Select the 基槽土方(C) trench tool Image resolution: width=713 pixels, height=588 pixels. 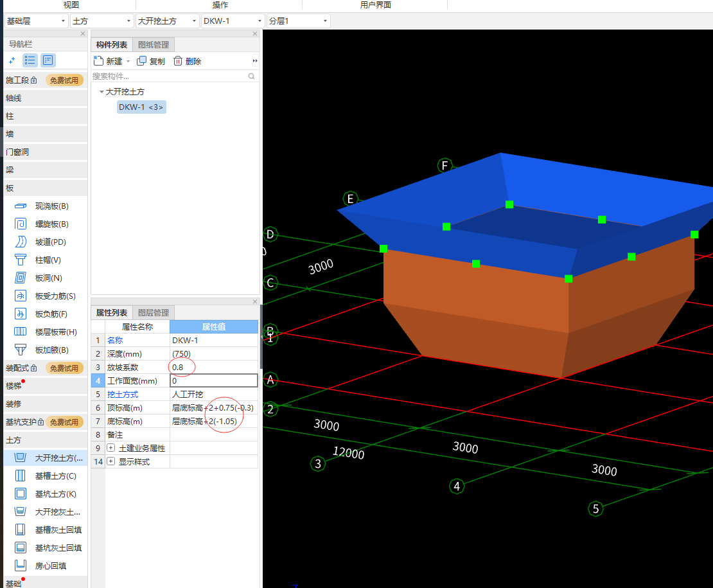pos(46,476)
